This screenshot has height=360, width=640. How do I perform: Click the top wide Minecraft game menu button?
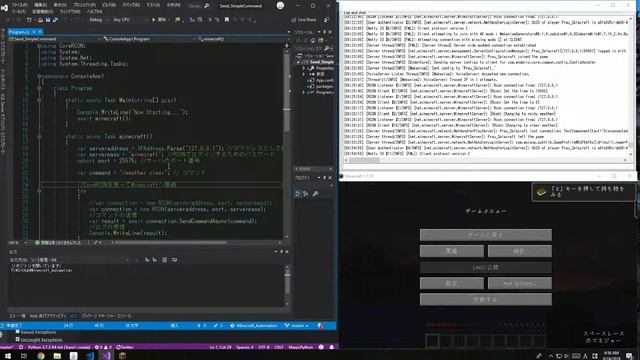486,235
